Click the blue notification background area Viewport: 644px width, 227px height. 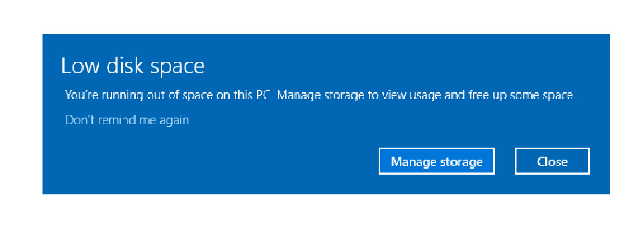pos(215,163)
